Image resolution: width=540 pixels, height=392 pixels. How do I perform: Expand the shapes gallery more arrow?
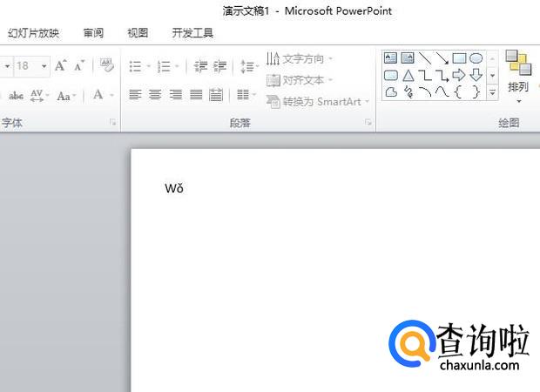pyautogui.click(x=492, y=91)
